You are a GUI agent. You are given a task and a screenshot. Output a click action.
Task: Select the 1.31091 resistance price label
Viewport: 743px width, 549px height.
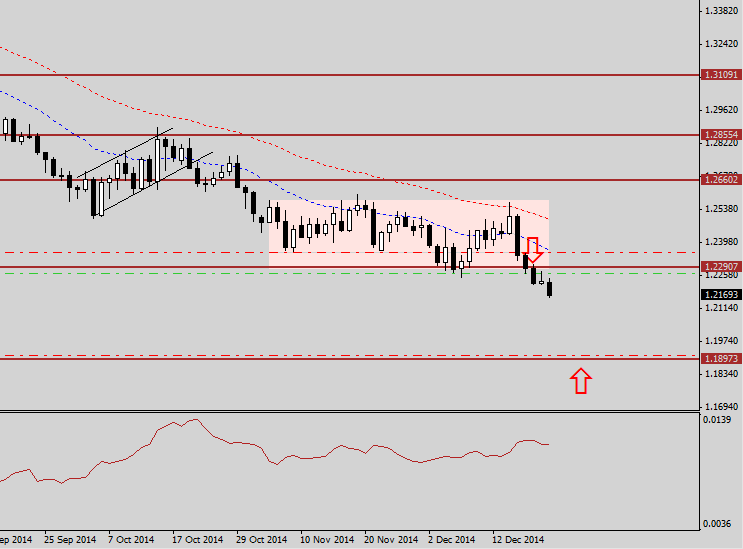pyautogui.click(x=721, y=75)
